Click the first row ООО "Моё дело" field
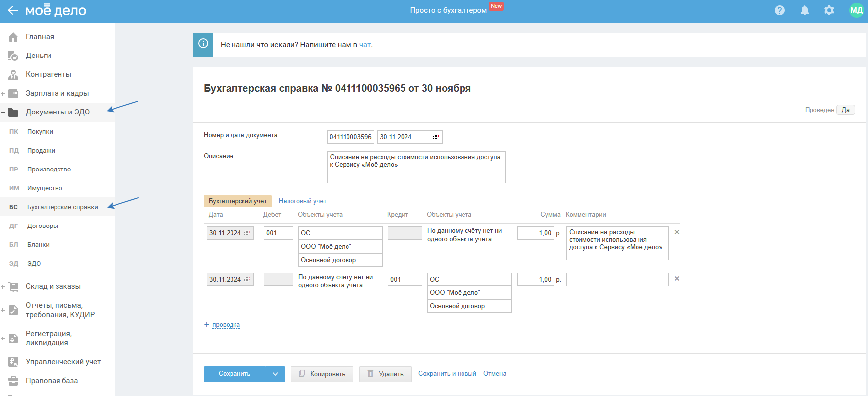The height and width of the screenshot is (396, 868). [x=340, y=246]
